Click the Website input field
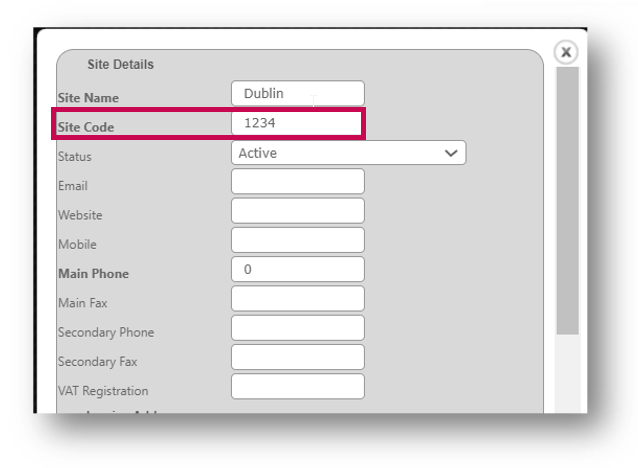The width and height of the screenshot is (638, 468). [298, 211]
